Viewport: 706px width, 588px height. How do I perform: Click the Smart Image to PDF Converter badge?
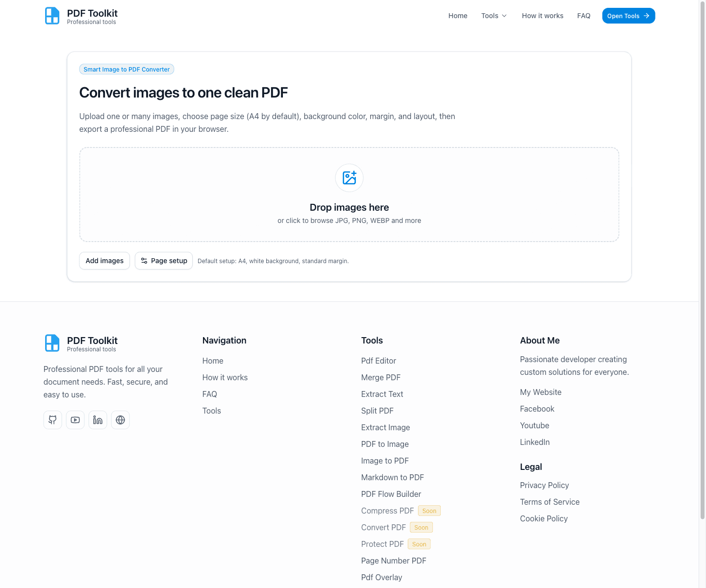[x=126, y=69]
